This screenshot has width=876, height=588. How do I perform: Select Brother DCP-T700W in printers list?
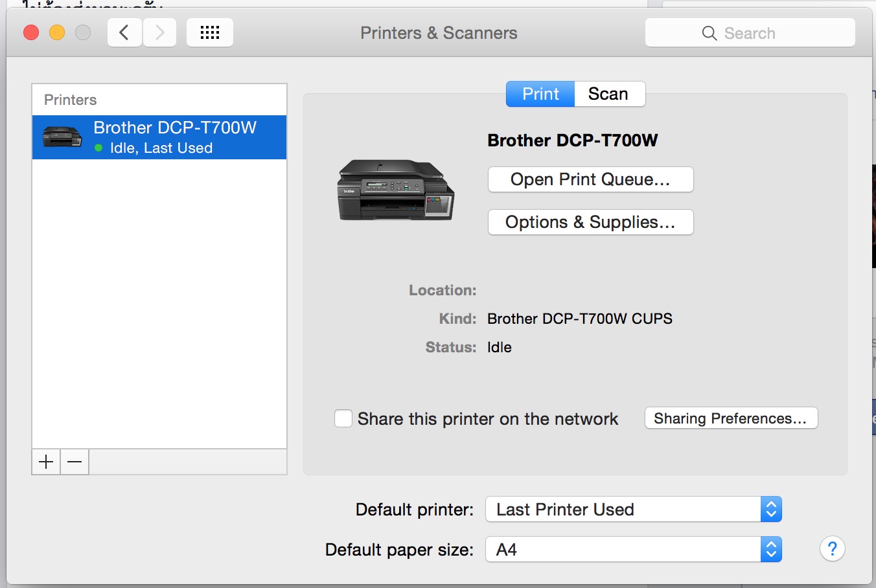pyautogui.click(x=175, y=137)
